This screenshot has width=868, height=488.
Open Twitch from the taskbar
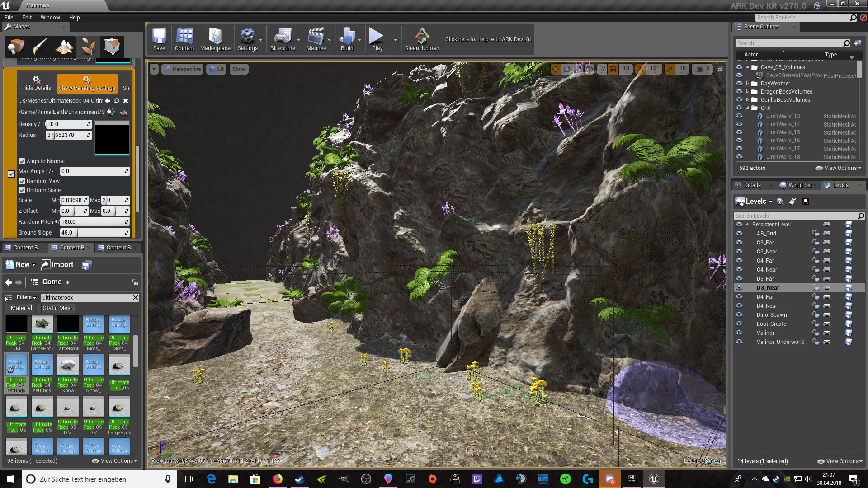(477, 479)
